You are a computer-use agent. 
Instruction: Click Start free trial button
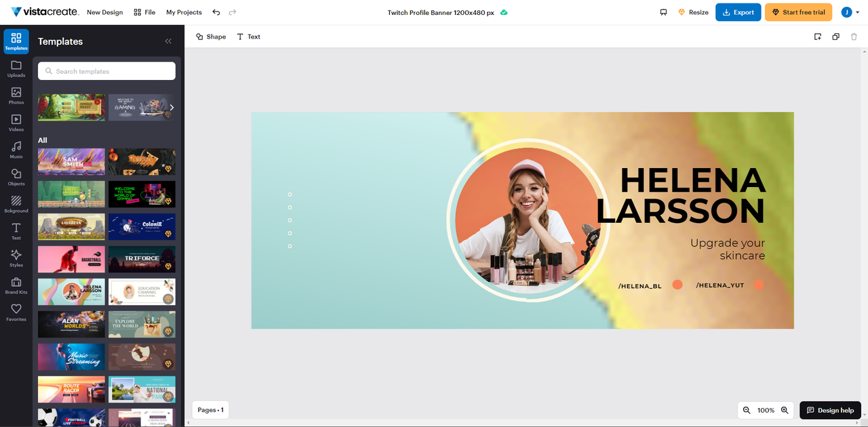click(799, 12)
